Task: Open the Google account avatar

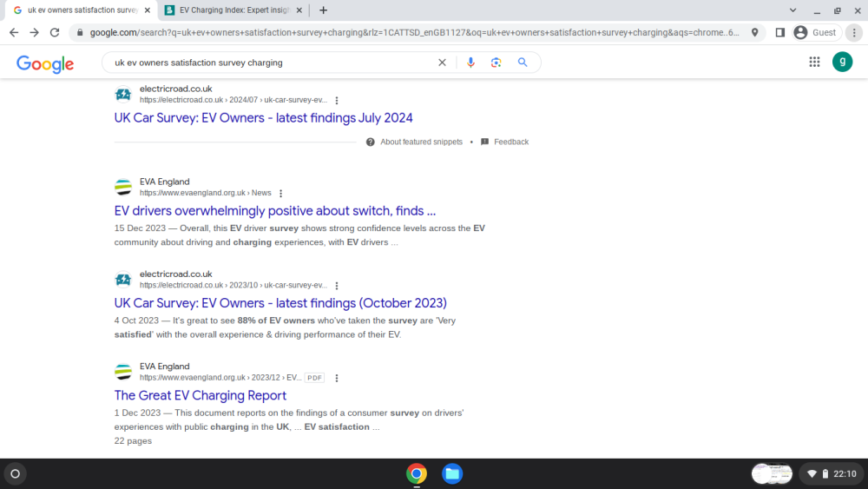Action: pos(843,62)
